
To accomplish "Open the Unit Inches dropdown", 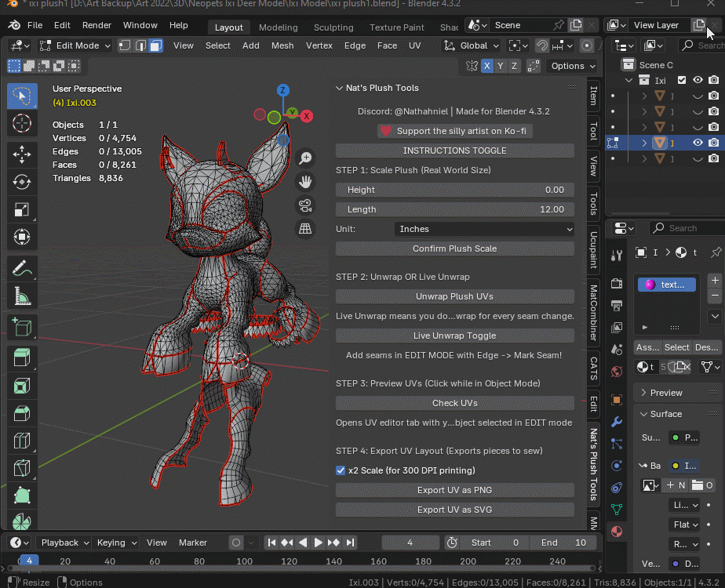I will coord(484,229).
